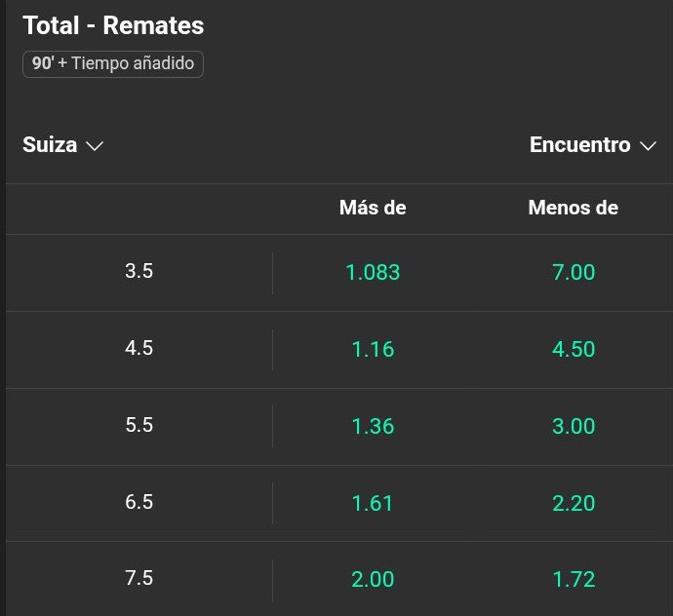This screenshot has width=673, height=616.
Task: Bet Más de 3.5 at 1.083
Action: pos(373,272)
